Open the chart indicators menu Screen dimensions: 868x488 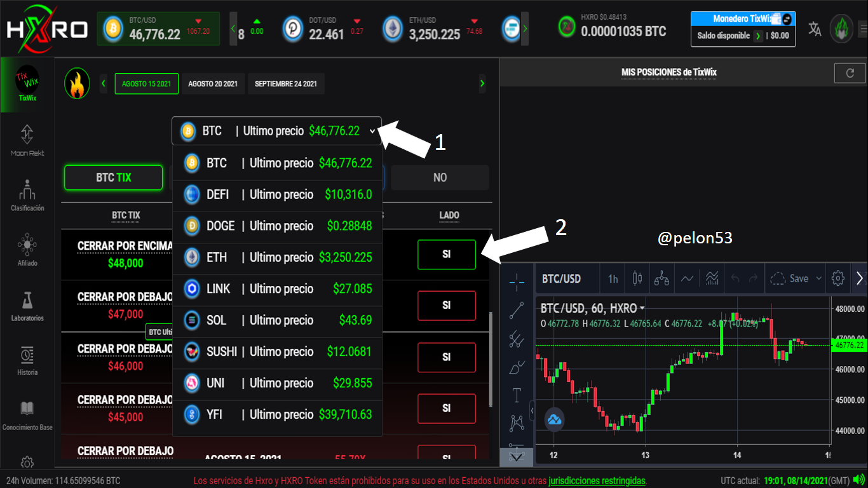tap(688, 278)
